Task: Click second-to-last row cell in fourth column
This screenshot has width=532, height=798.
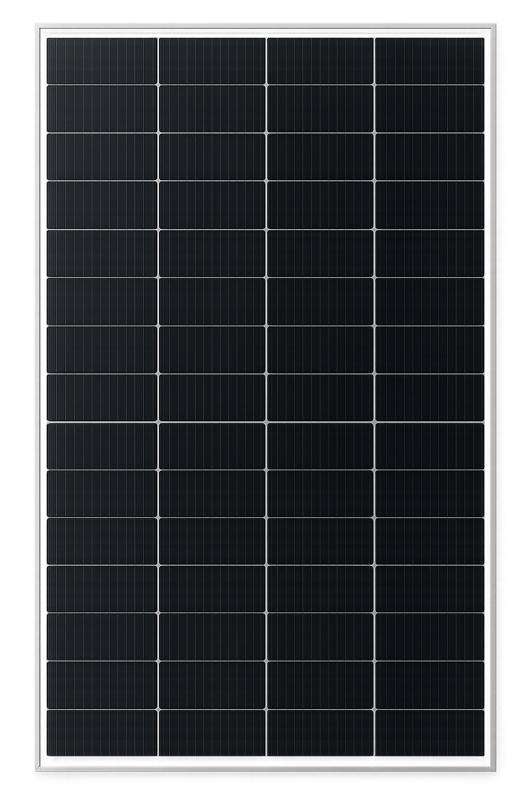Action: [429, 685]
